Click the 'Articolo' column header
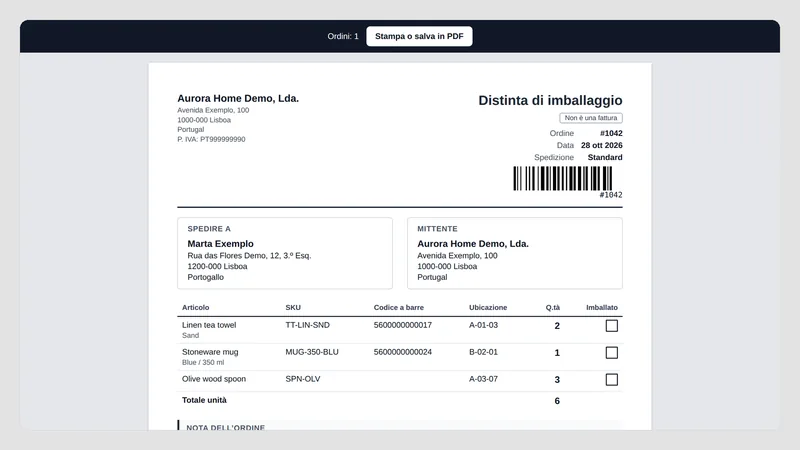This screenshot has width=800, height=450. tap(195, 308)
